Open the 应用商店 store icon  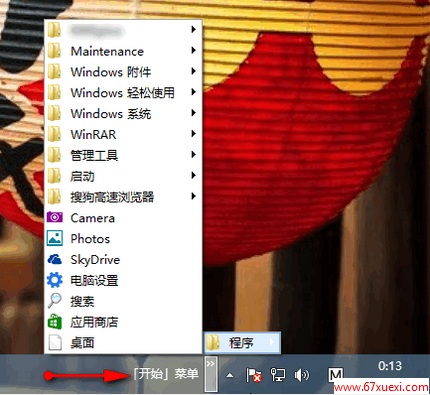[x=55, y=322]
